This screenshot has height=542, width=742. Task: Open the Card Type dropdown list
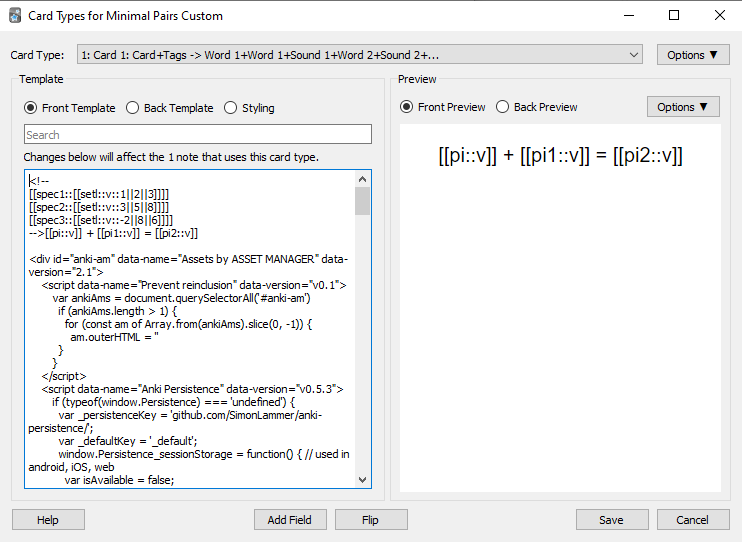[360, 55]
